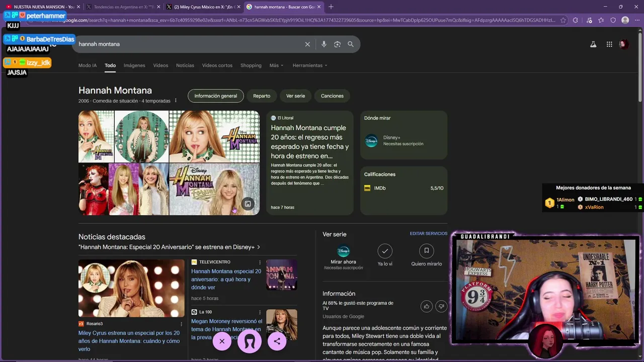Click the 'Reparto' chip
Image resolution: width=644 pixels, height=362 pixels.
point(262,96)
